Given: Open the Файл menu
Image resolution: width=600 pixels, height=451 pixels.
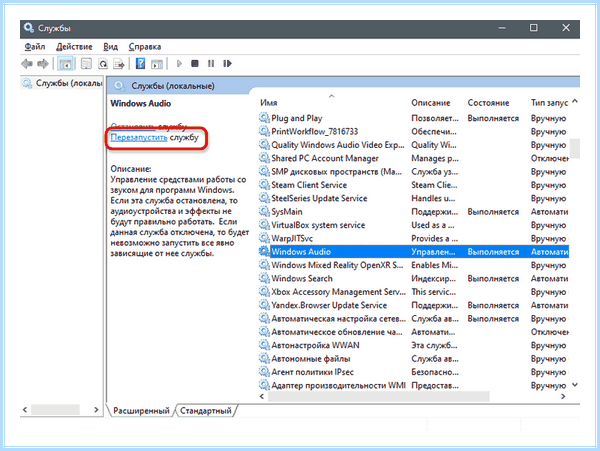Looking at the screenshot, I should (35, 47).
